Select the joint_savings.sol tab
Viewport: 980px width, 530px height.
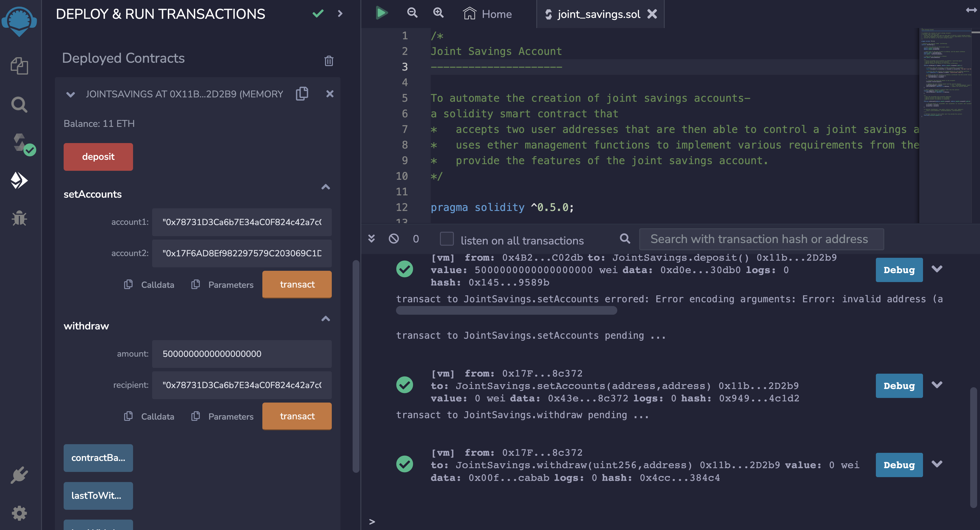[x=598, y=14]
